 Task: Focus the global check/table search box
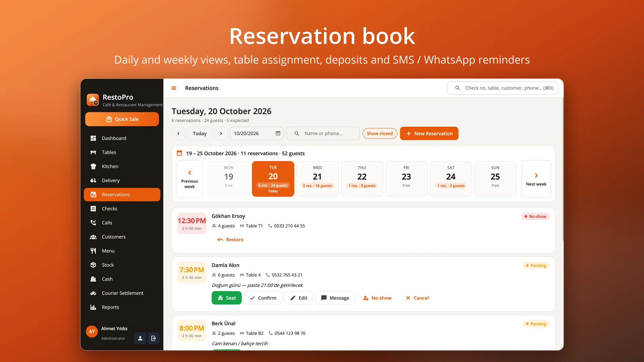[x=502, y=88]
